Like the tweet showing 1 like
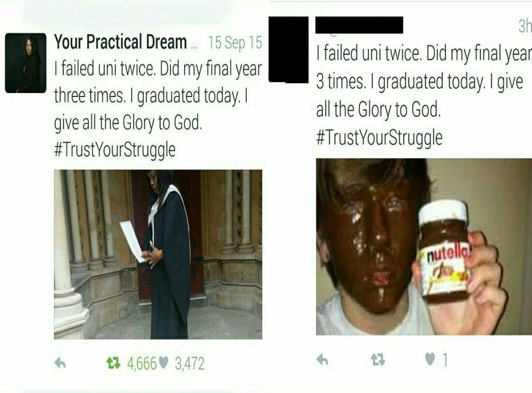This screenshot has height=393, width=532. coord(430,359)
